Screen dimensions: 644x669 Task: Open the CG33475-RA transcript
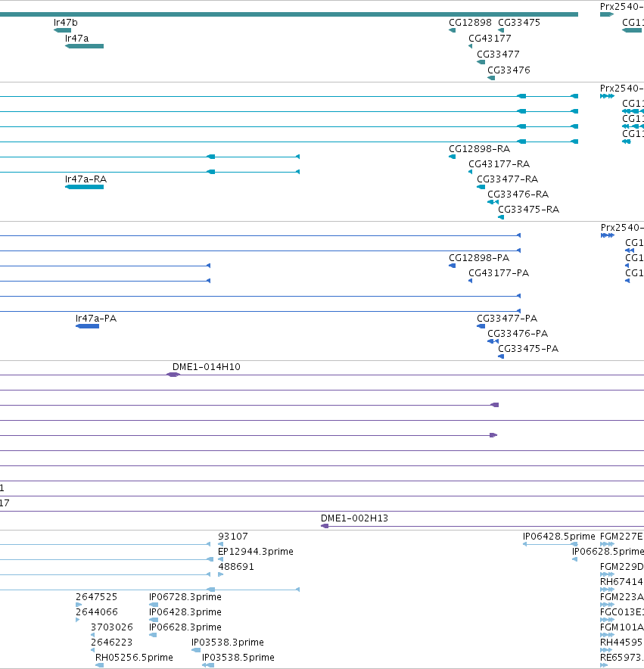[501, 217]
